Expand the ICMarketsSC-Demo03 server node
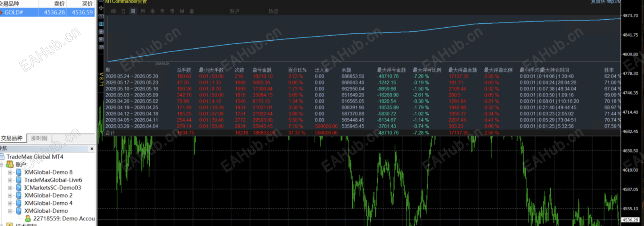 (x=10, y=188)
